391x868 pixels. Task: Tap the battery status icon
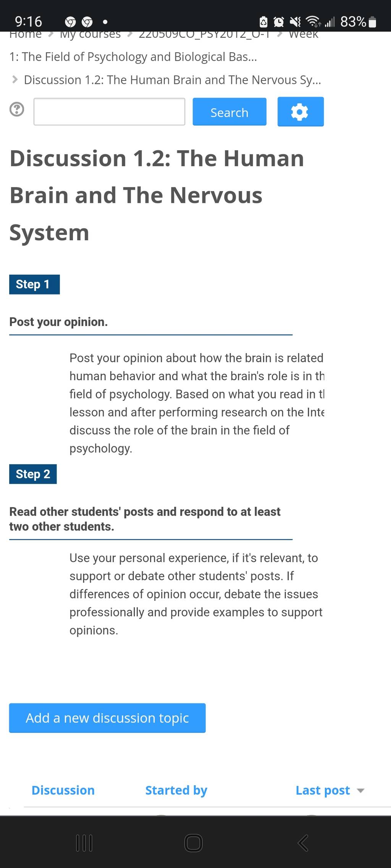[x=373, y=22]
